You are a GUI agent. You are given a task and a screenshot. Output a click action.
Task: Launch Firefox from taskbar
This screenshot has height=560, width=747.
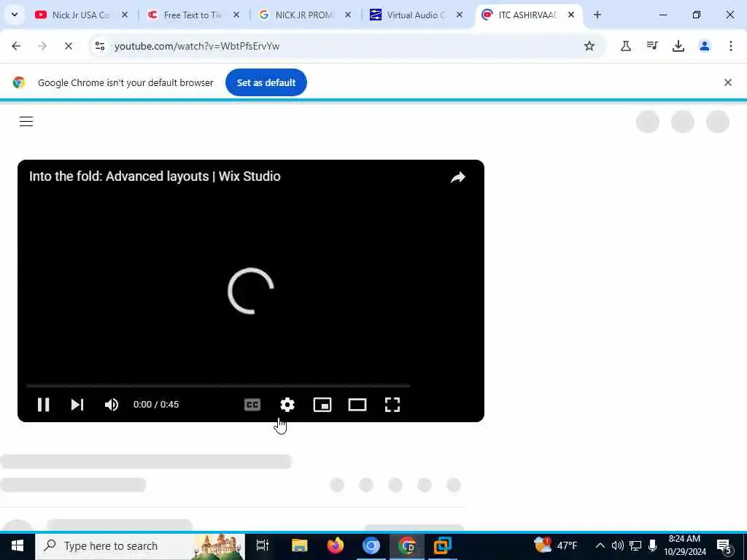[x=336, y=545]
